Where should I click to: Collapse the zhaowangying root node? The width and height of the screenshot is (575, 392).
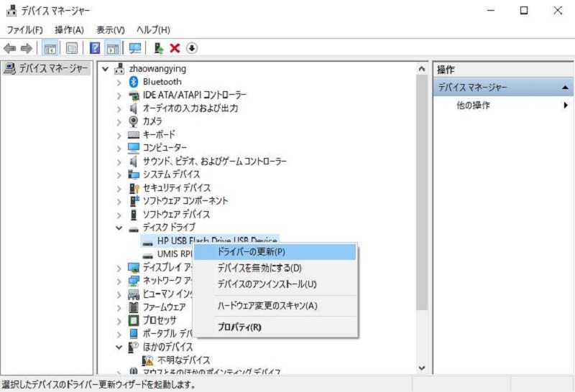(x=106, y=68)
